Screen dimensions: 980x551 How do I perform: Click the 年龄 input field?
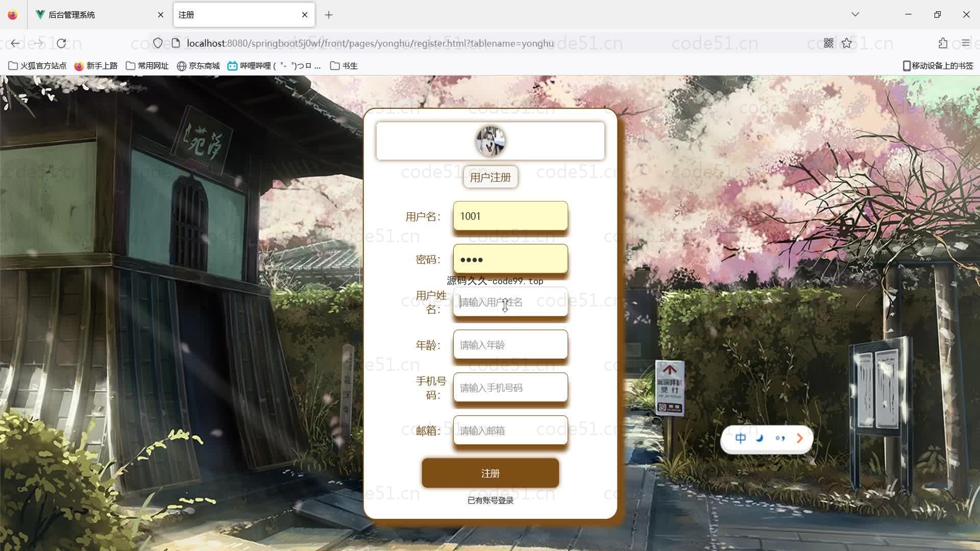click(x=510, y=345)
